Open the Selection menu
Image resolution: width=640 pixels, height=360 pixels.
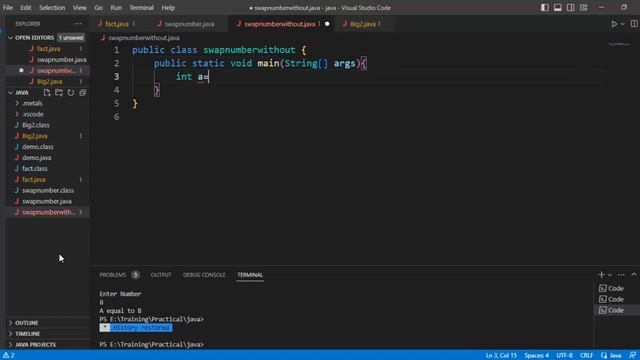[52, 8]
